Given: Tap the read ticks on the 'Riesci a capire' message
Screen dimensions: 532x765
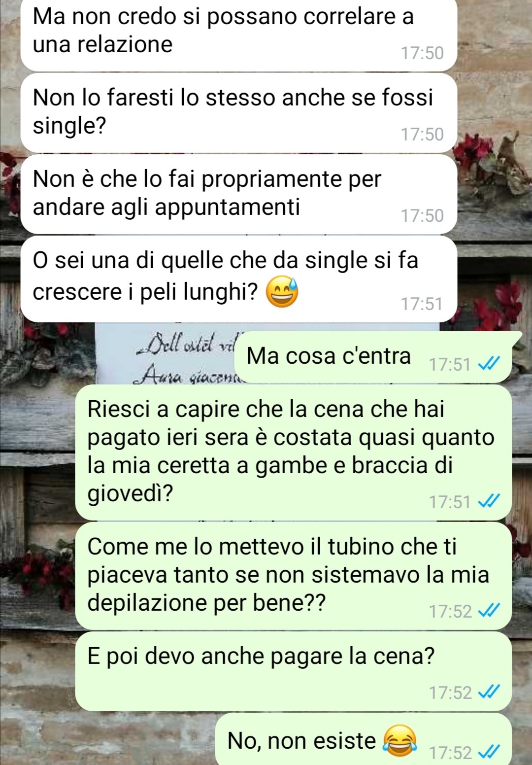Looking at the screenshot, I should [x=489, y=502].
